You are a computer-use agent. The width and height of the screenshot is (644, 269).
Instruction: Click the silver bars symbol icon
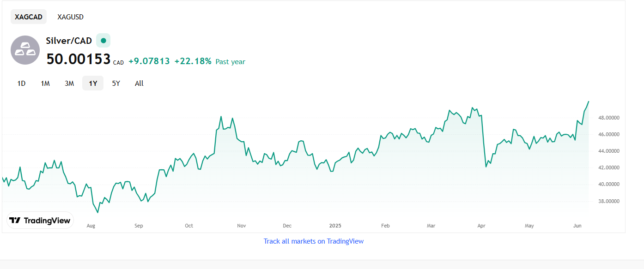25,50
